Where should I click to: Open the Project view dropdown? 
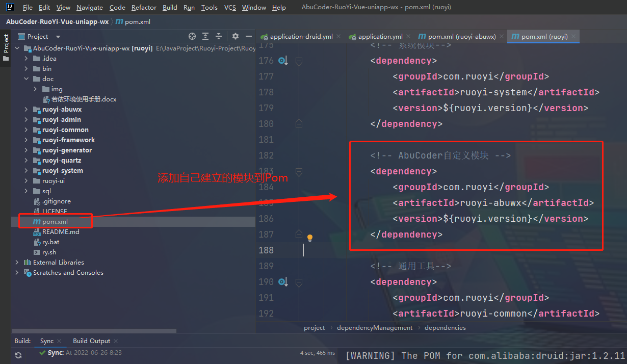[58, 37]
